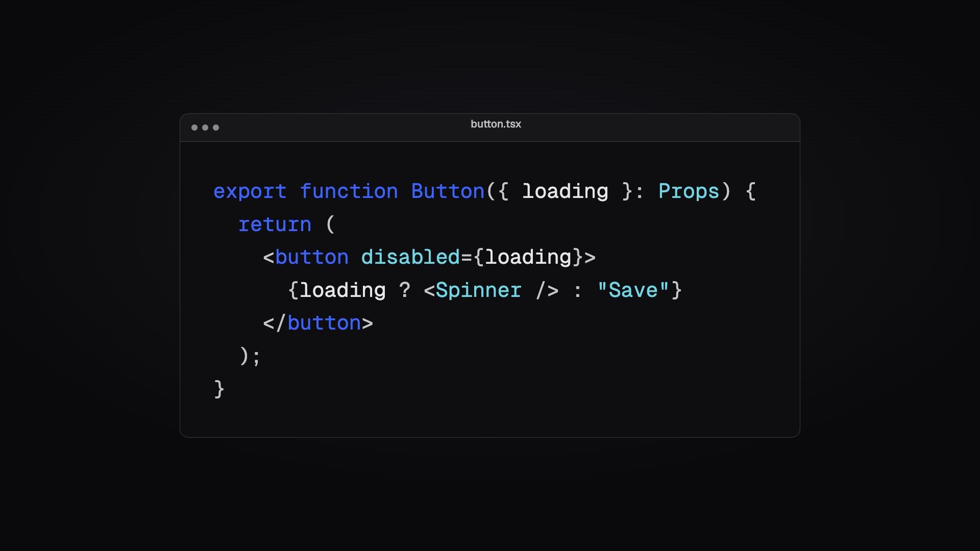Place cursor on the return keyword
The image size is (980, 551).
point(275,224)
